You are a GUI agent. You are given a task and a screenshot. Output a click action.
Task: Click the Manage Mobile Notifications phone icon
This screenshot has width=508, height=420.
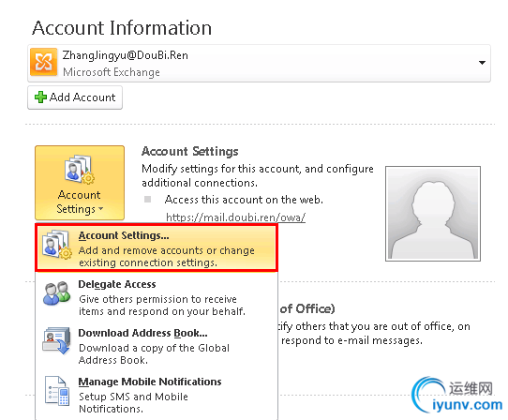[x=57, y=391]
